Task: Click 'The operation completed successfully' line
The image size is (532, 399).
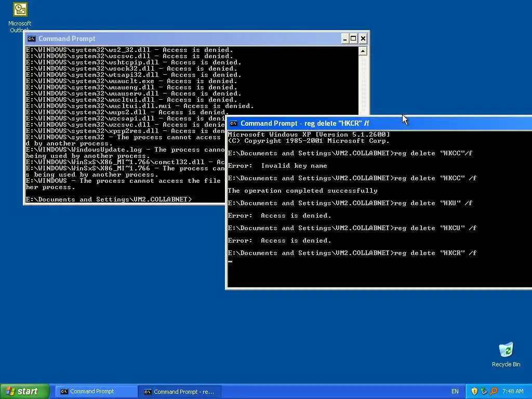Action: click(303, 191)
